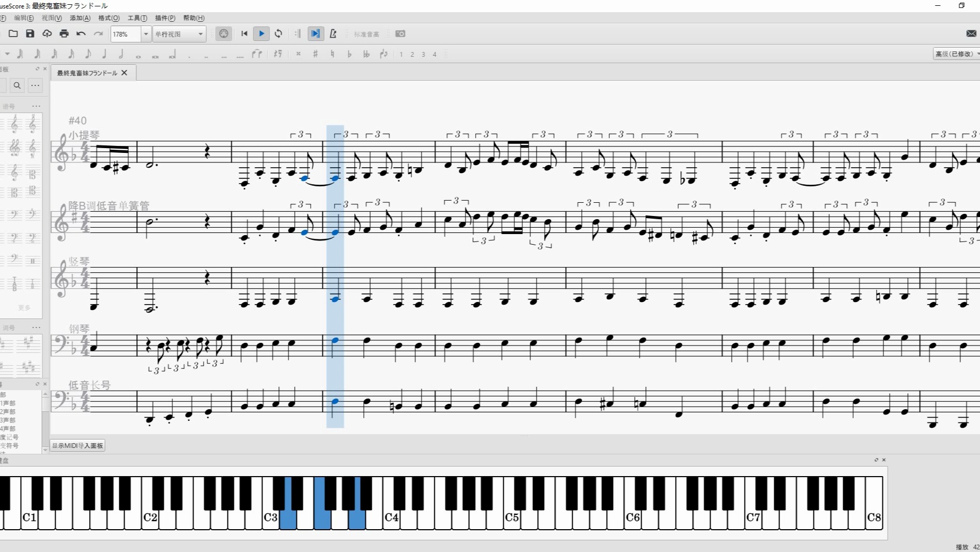Viewport: 980px width, 552px height.
Task: Expand the key signatures palette options
Action: pos(36,327)
